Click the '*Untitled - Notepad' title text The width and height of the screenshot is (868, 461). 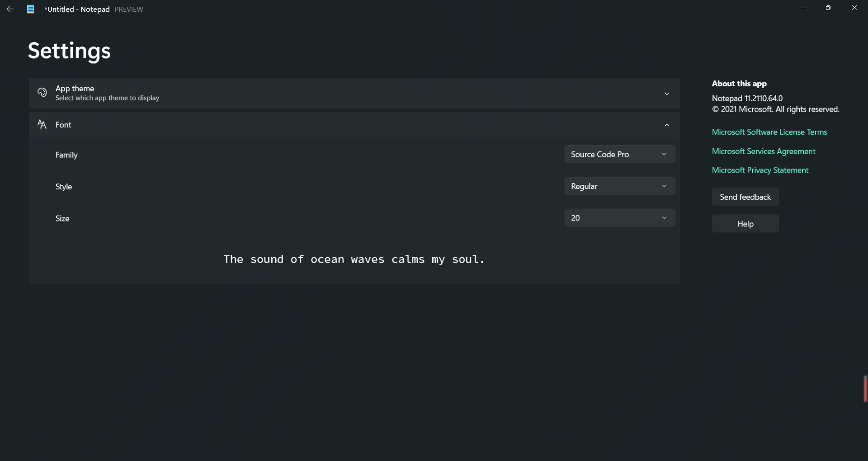(77, 9)
